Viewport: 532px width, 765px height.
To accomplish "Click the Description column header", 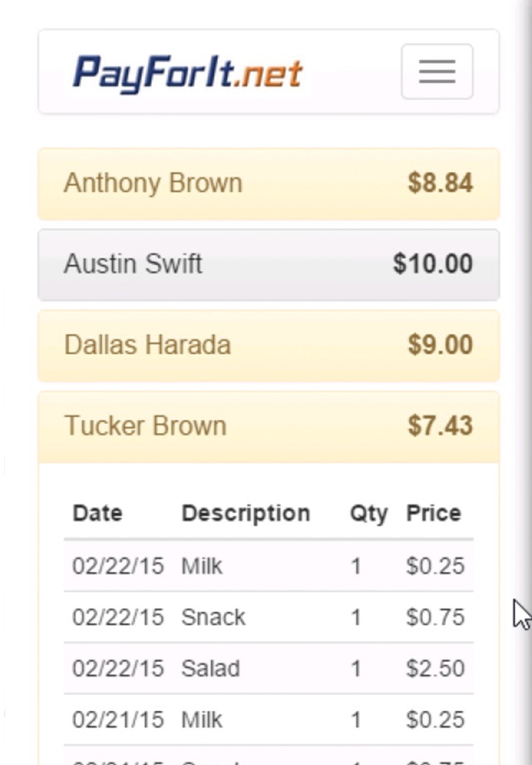I will [x=245, y=513].
